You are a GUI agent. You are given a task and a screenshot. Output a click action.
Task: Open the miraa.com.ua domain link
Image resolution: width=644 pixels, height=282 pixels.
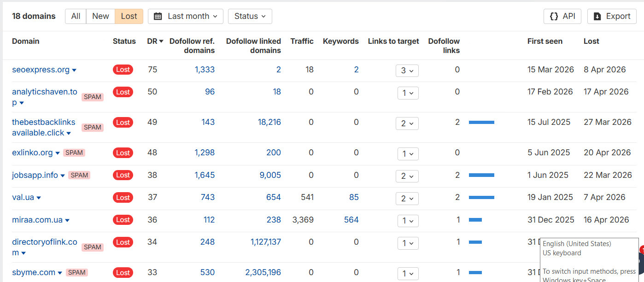37,220
